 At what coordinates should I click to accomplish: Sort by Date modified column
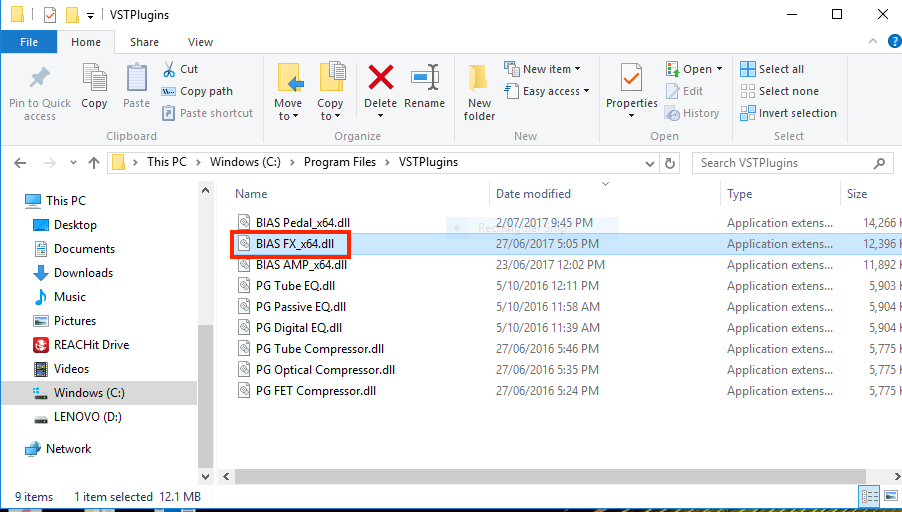533,194
